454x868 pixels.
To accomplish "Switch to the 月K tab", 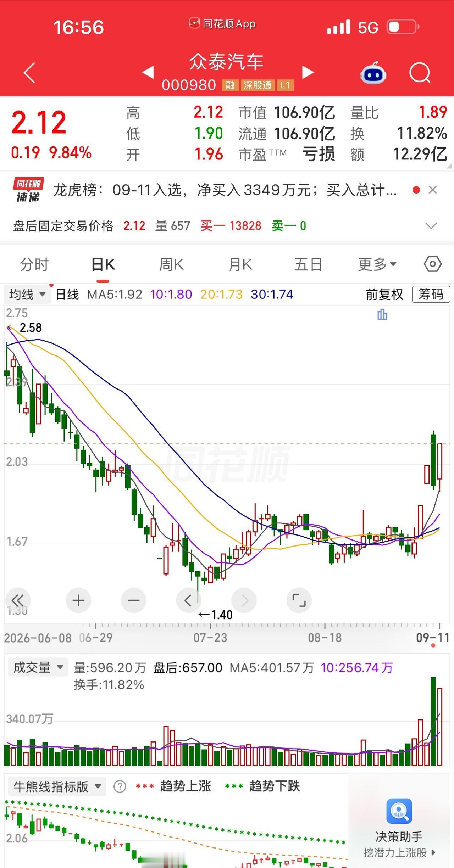I will [240, 264].
